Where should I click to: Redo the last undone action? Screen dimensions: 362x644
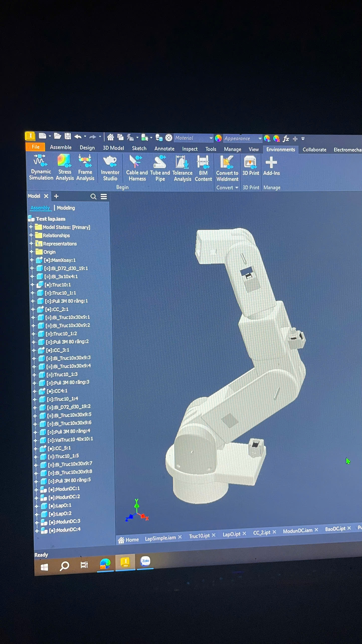[x=93, y=137]
